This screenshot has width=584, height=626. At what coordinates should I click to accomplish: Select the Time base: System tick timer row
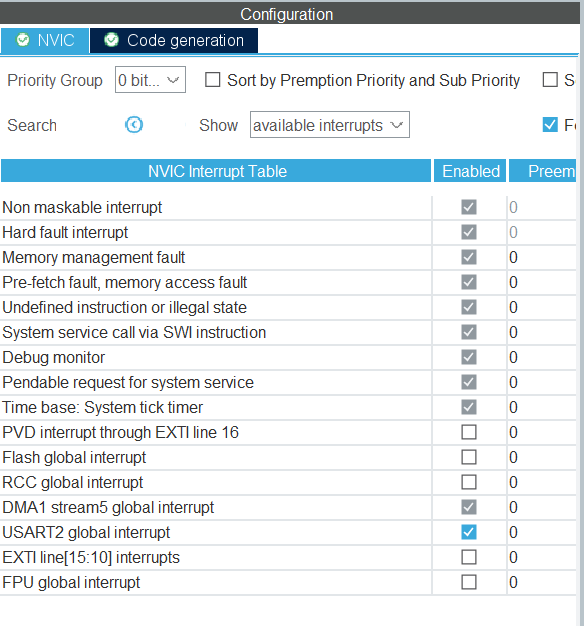tap(288, 407)
